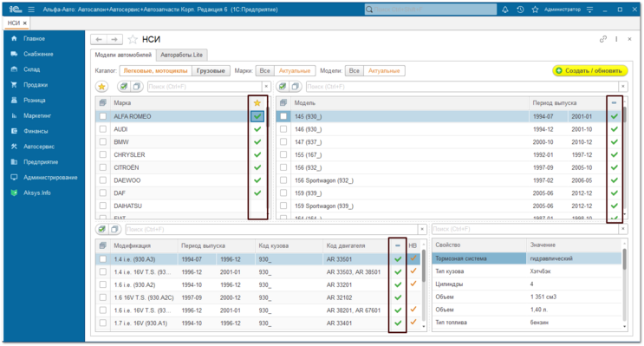Open the main hamburger menu
The height and width of the screenshot is (346, 644).
[31, 10]
